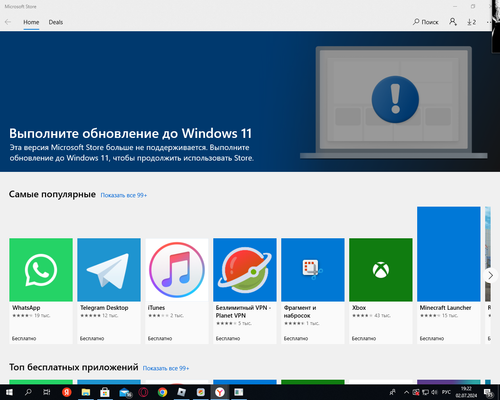Switch to the Home tab
The width and height of the screenshot is (500, 400).
click(31, 22)
